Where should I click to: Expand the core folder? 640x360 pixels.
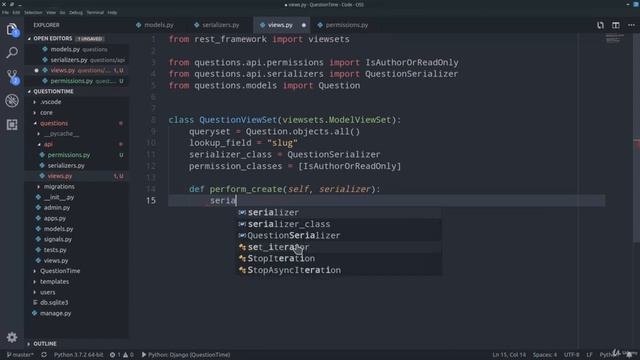pos(46,113)
